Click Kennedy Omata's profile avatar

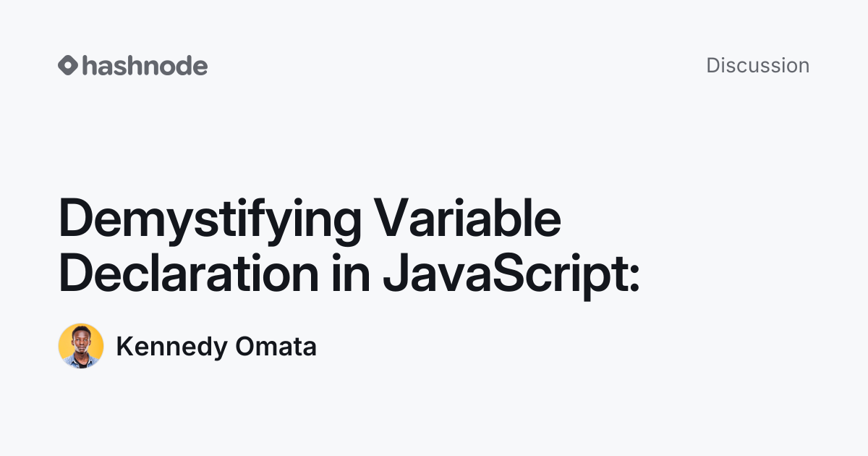point(81,346)
